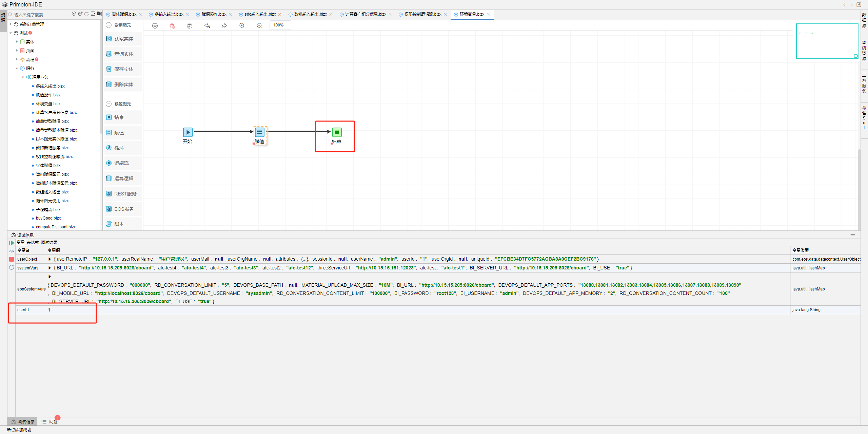Expand the 采购订单管理 project tree node

click(11, 24)
